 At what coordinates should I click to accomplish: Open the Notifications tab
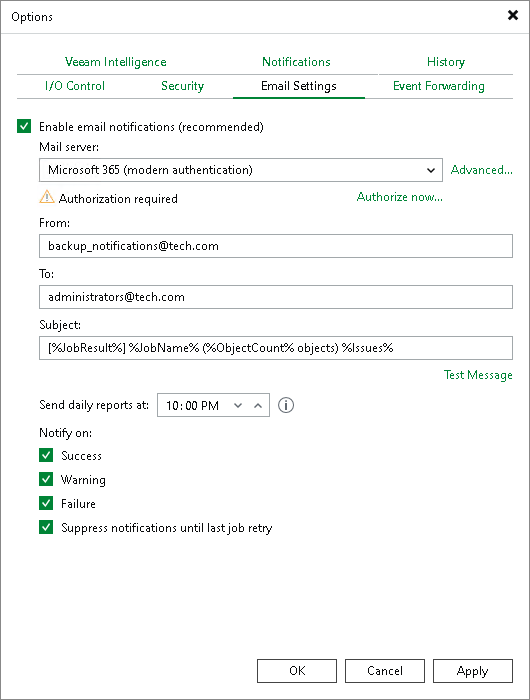(296, 62)
